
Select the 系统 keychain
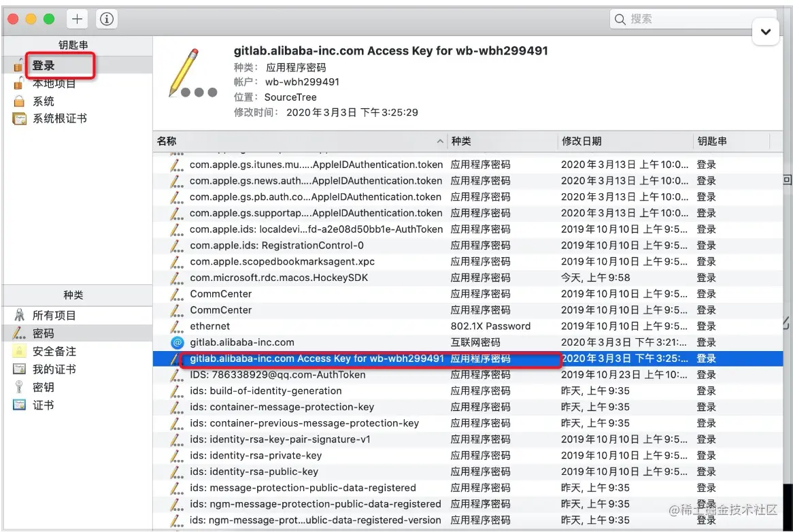[x=78, y=101]
